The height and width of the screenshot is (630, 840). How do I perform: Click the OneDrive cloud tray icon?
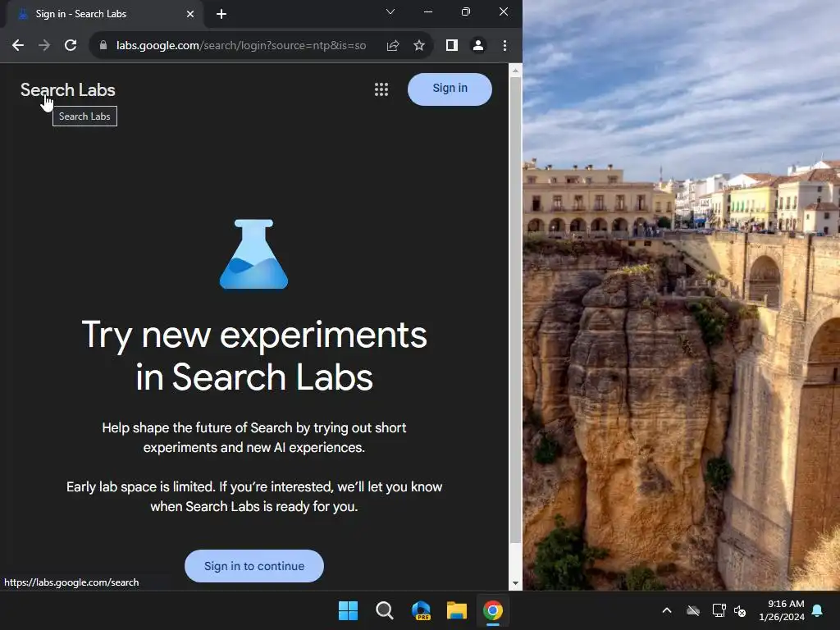(x=693, y=610)
